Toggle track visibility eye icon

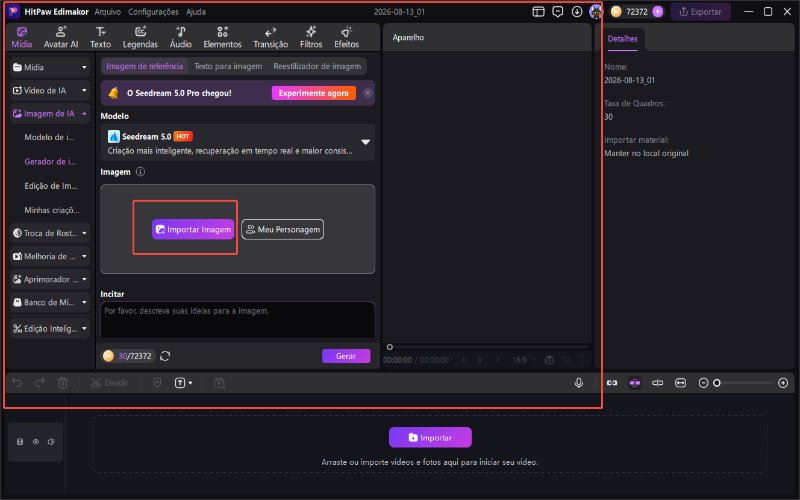36,442
